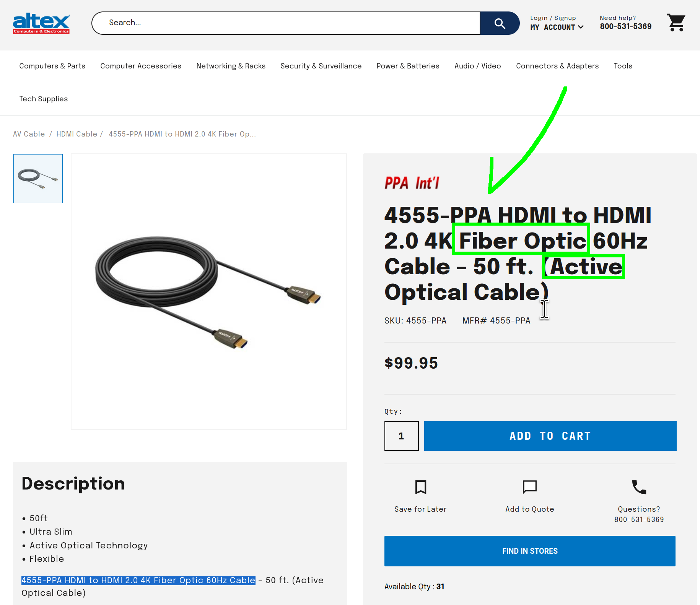Open the Tech Supplies menu
The image size is (700, 605).
pos(44,99)
